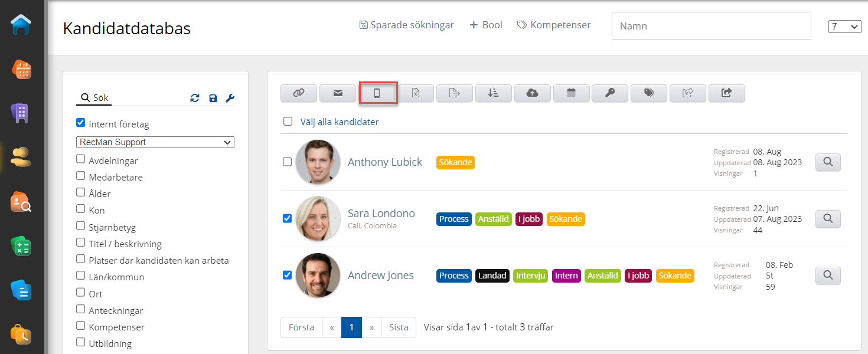Viewport: 868px width, 354px height.
Task: Select the Anthony Lubick candidate checkbox
Action: tap(288, 162)
